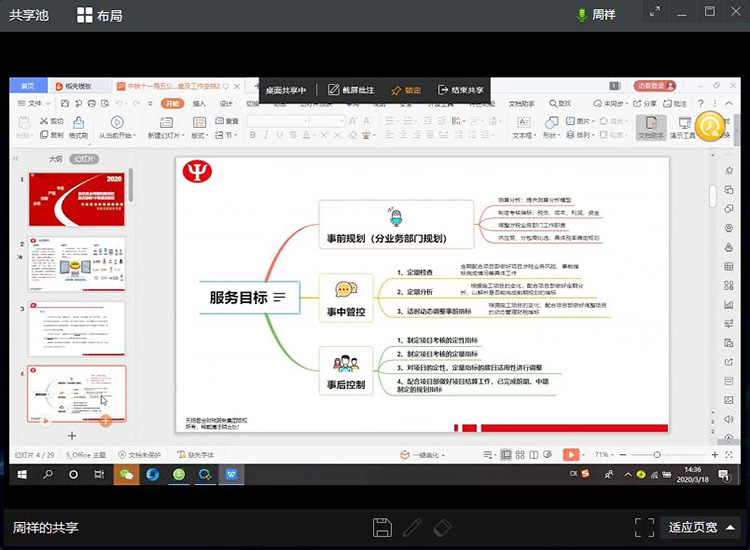Open the 71% zoom level dropdown
The width and height of the screenshot is (750, 550).
point(604,454)
